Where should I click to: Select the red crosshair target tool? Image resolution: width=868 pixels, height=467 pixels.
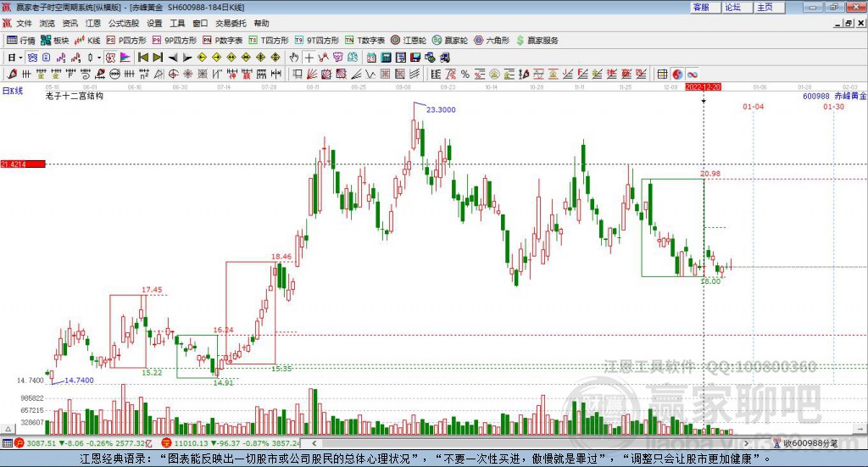coord(173,74)
